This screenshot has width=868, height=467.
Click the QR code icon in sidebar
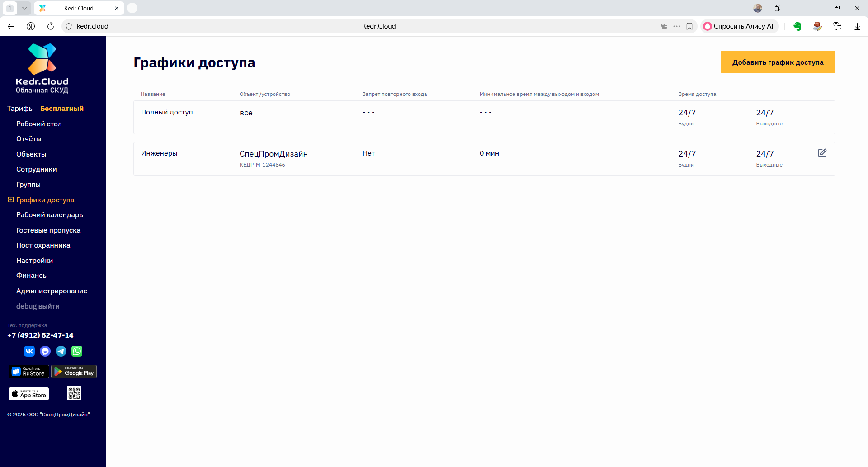click(74, 393)
